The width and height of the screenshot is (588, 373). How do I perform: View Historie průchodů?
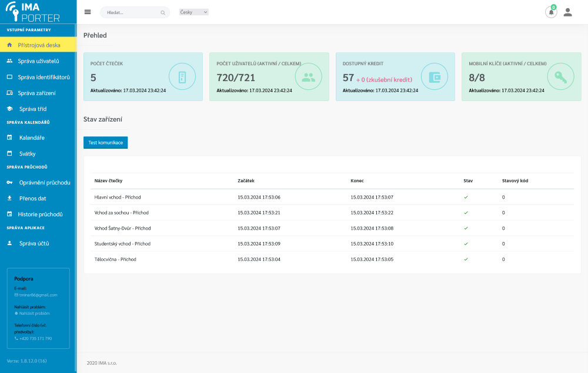[38, 214]
